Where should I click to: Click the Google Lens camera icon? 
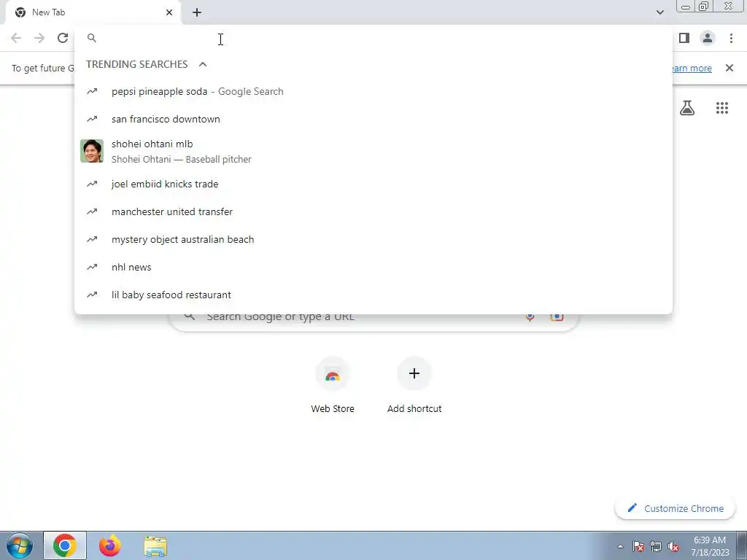[557, 317]
